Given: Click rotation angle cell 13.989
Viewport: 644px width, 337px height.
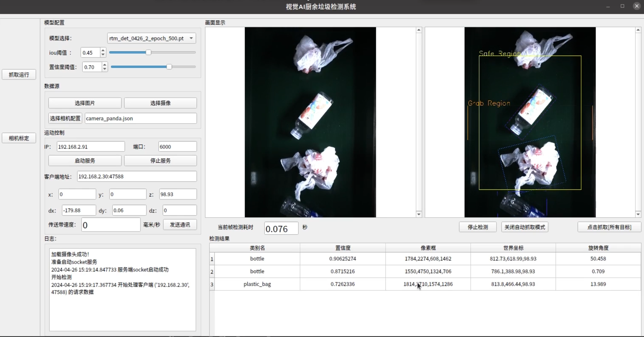Looking at the screenshot, I should click(598, 284).
